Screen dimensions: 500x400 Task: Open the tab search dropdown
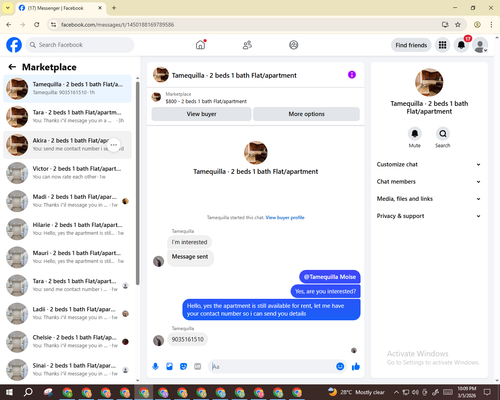8,8
